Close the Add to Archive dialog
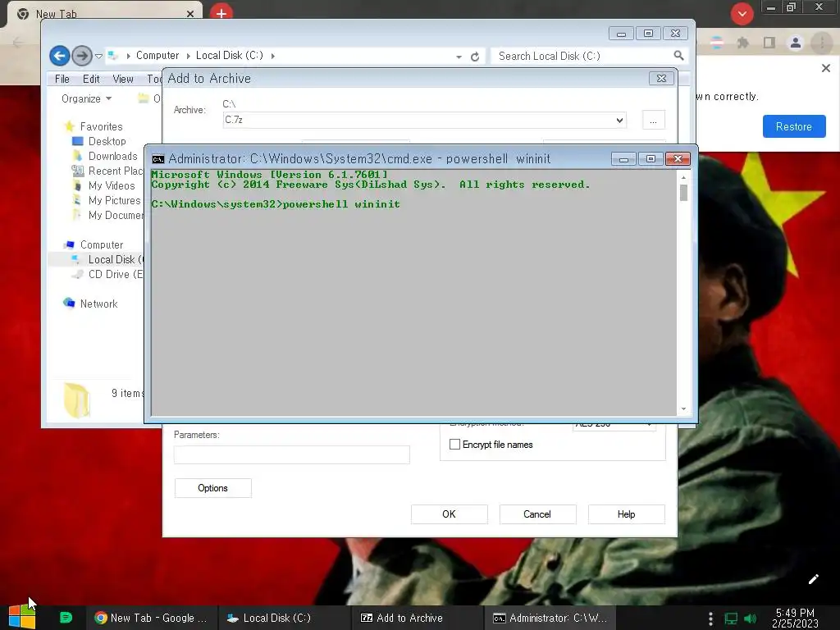 pos(661,78)
